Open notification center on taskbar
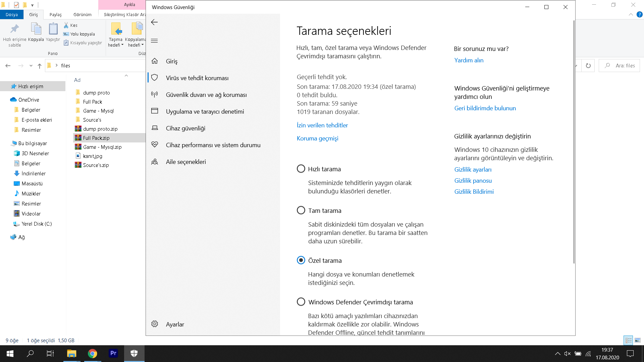644x362 pixels. click(630, 354)
